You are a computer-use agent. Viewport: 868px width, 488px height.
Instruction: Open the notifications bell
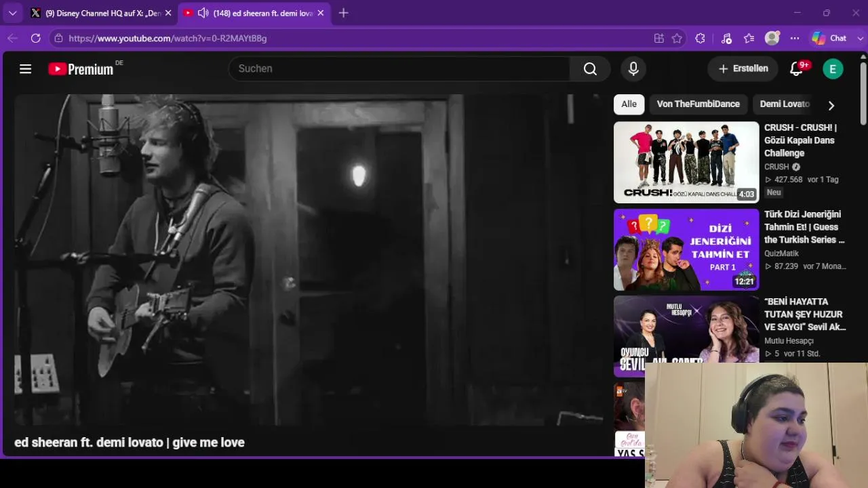797,68
